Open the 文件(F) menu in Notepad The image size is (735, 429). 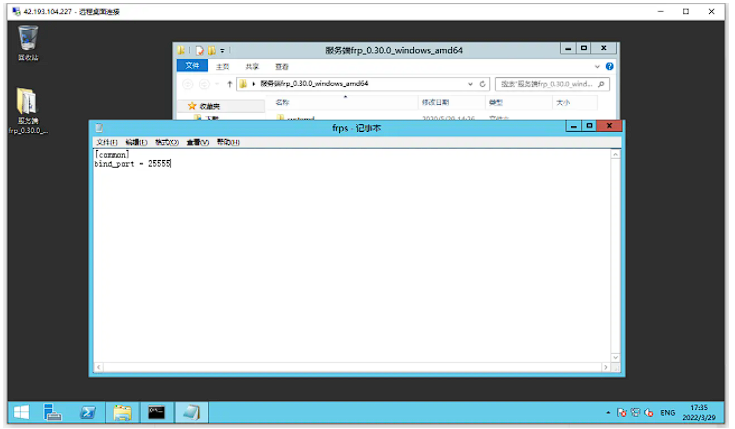click(106, 142)
